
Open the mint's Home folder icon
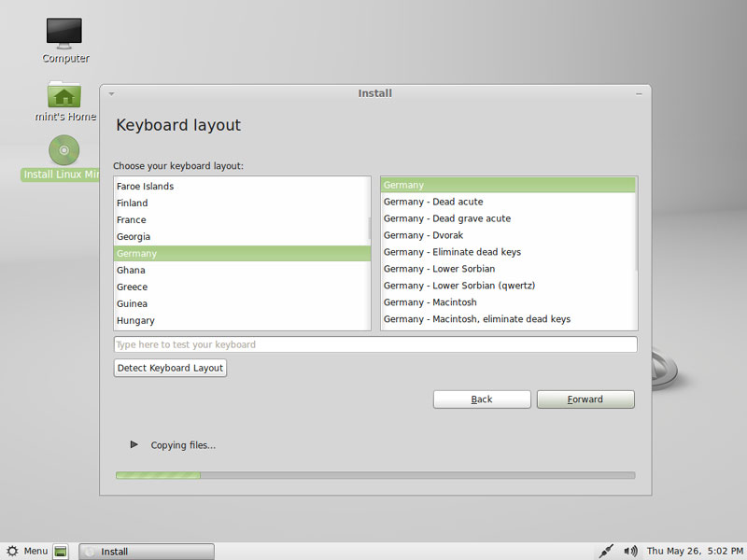(64, 94)
